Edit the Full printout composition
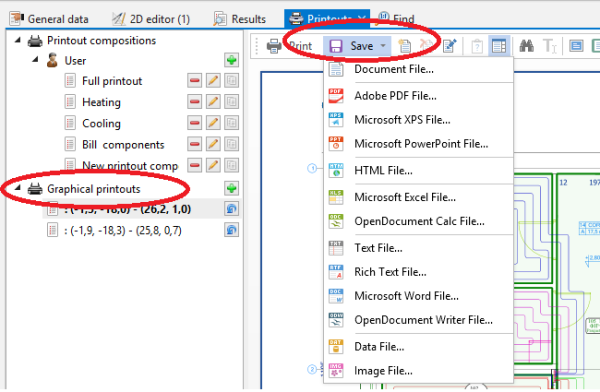The height and width of the screenshot is (392, 600). tap(213, 81)
